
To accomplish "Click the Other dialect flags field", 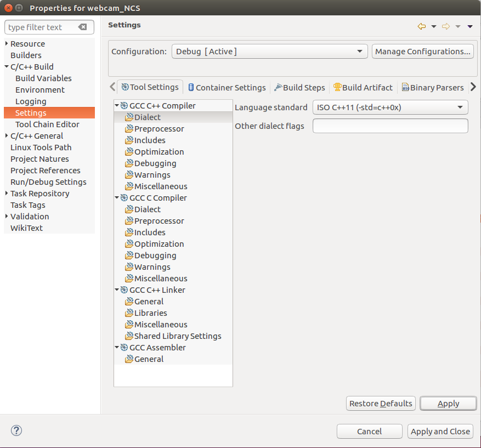I will pyautogui.click(x=390, y=126).
